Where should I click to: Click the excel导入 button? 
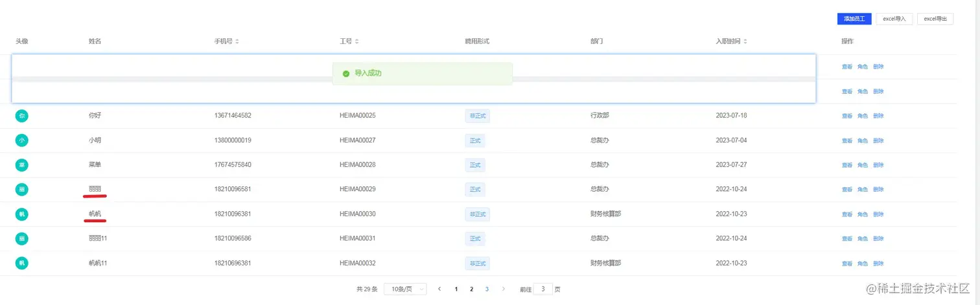point(894,19)
